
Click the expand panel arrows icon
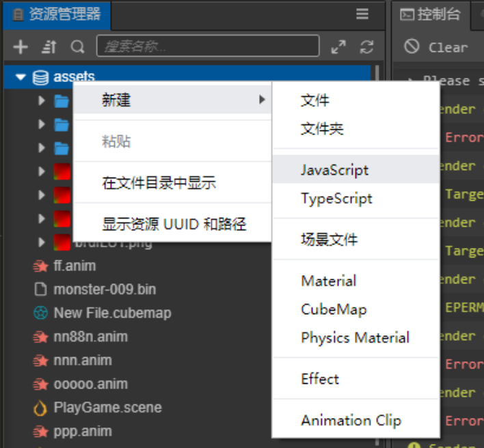[338, 46]
